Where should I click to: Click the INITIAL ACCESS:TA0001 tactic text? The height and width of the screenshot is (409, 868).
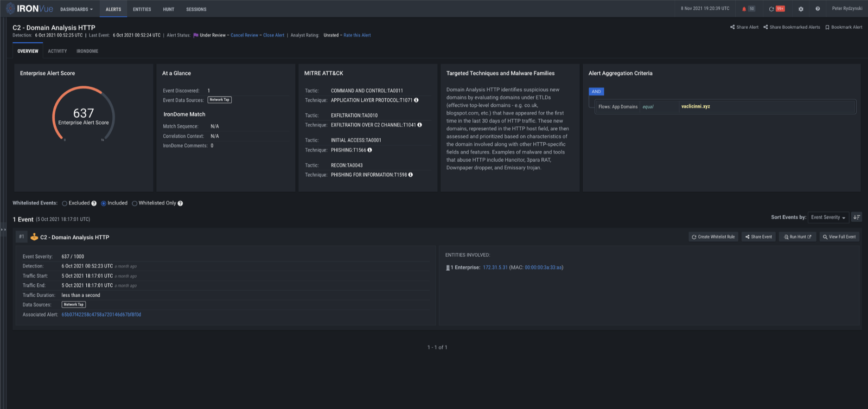356,140
